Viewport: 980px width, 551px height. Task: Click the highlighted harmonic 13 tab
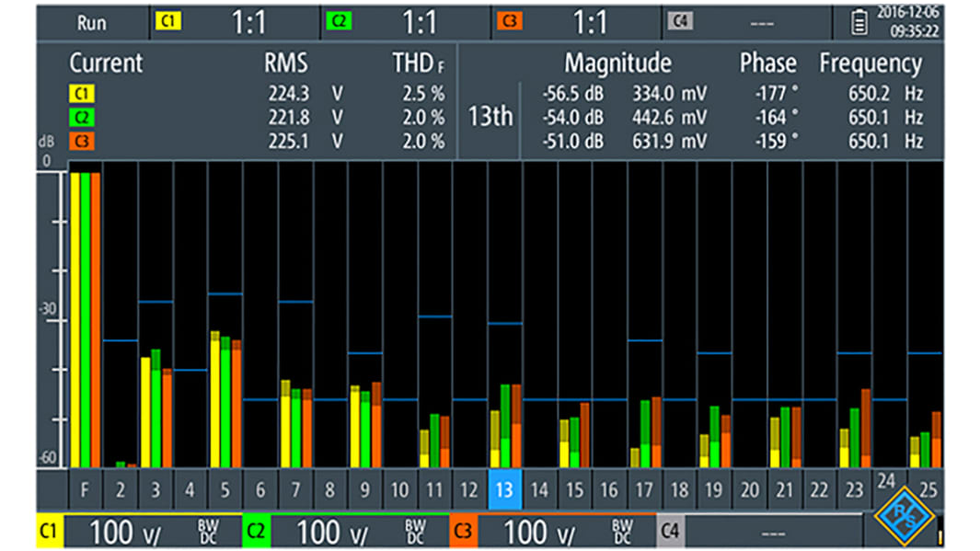(x=504, y=489)
